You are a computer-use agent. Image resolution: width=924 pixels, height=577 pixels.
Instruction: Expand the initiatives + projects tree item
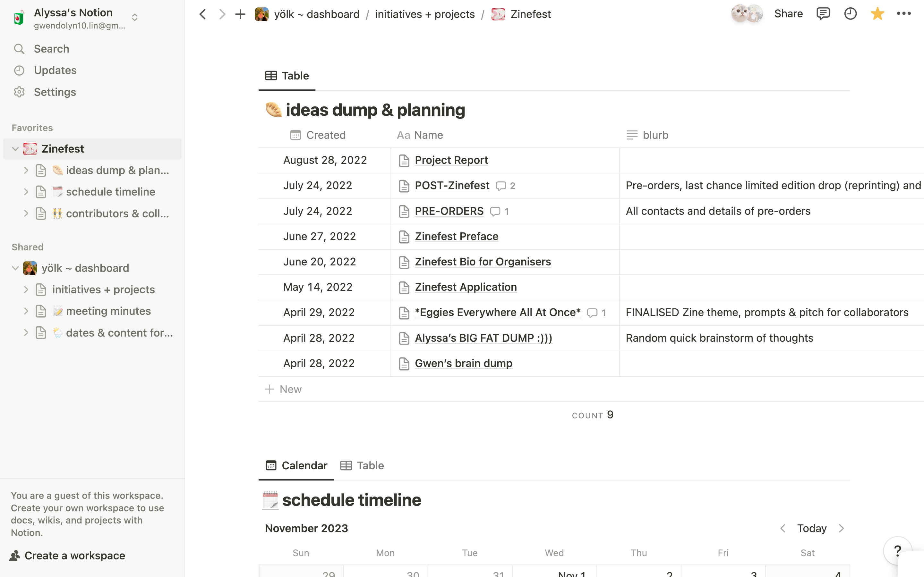26,289
